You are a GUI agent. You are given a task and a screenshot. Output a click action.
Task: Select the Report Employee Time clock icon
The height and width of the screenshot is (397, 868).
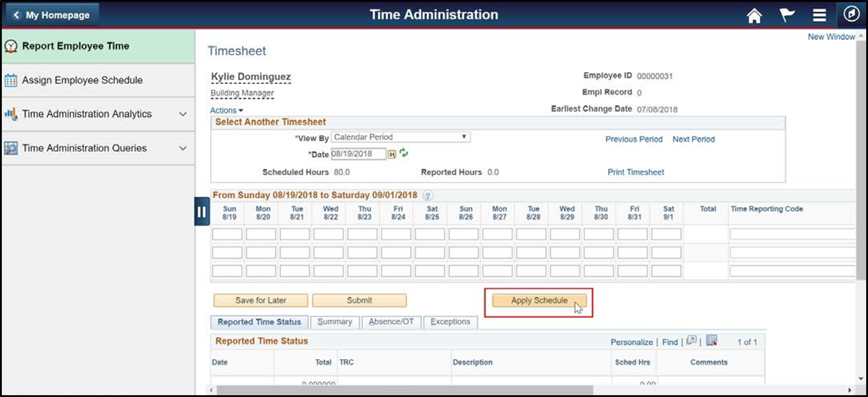[12, 46]
